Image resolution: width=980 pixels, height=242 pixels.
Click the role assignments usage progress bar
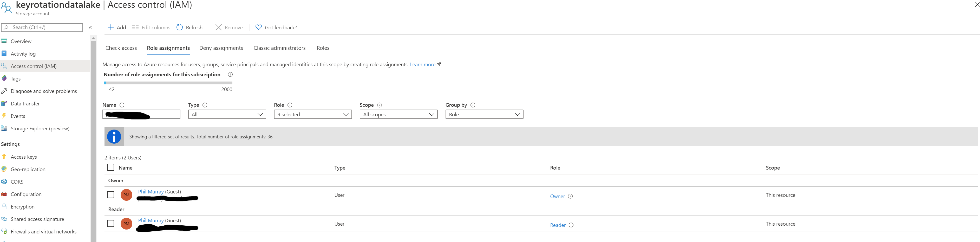[x=168, y=83]
